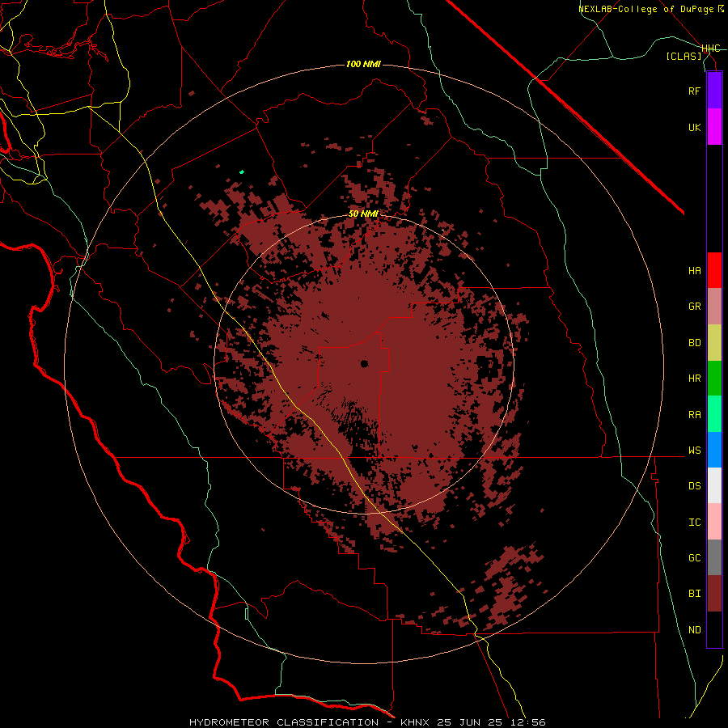Click the 'HHC' product label
The height and width of the screenshot is (728, 728).
[710, 49]
